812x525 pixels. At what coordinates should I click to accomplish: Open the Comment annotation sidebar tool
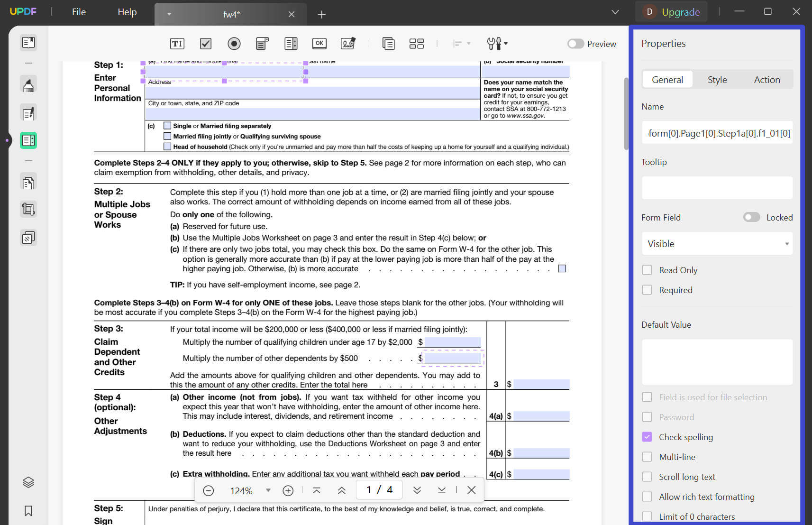point(28,84)
